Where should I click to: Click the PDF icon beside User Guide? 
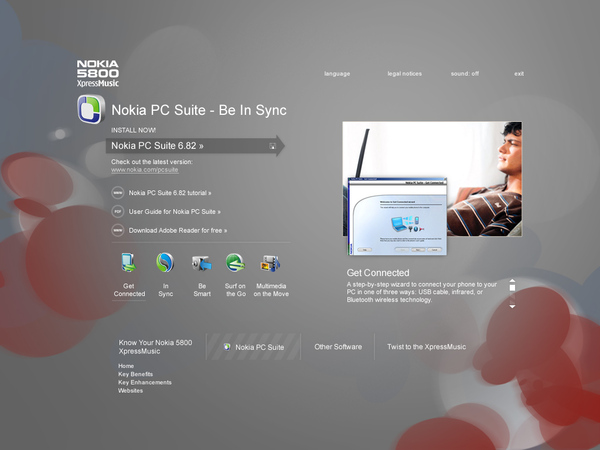[x=118, y=212]
